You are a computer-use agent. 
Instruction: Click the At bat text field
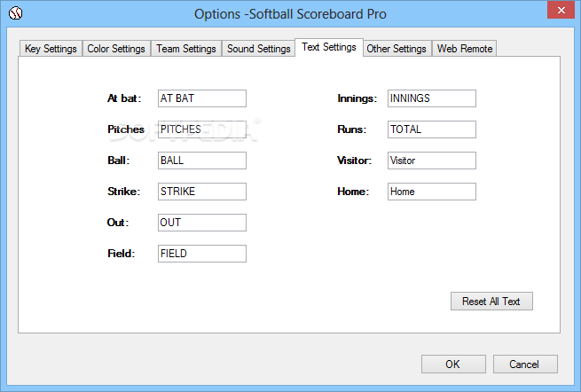tap(202, 98)
